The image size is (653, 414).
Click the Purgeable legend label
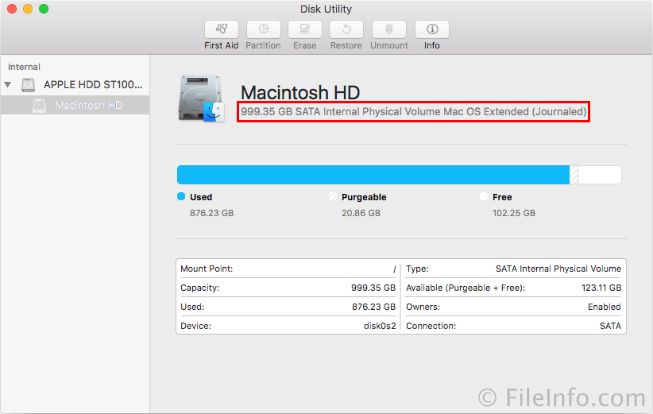click(364, 197)
